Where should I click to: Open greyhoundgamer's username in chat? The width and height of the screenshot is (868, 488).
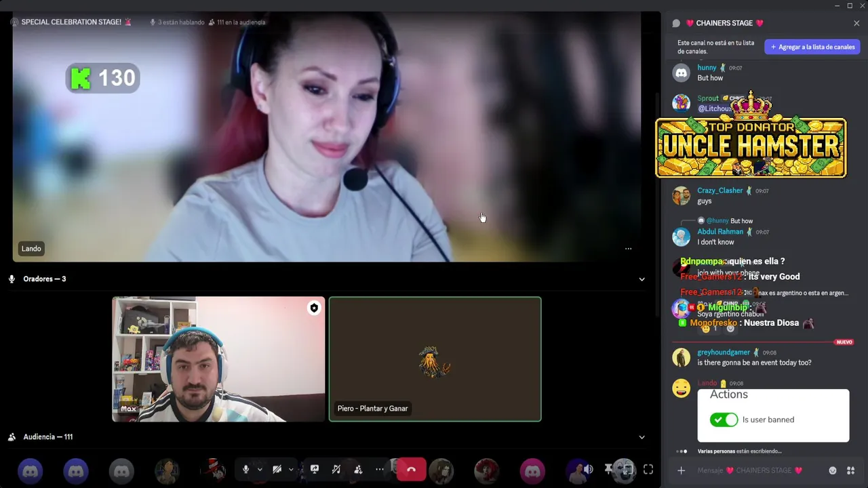pyautogui.click(x=724, y=352)
